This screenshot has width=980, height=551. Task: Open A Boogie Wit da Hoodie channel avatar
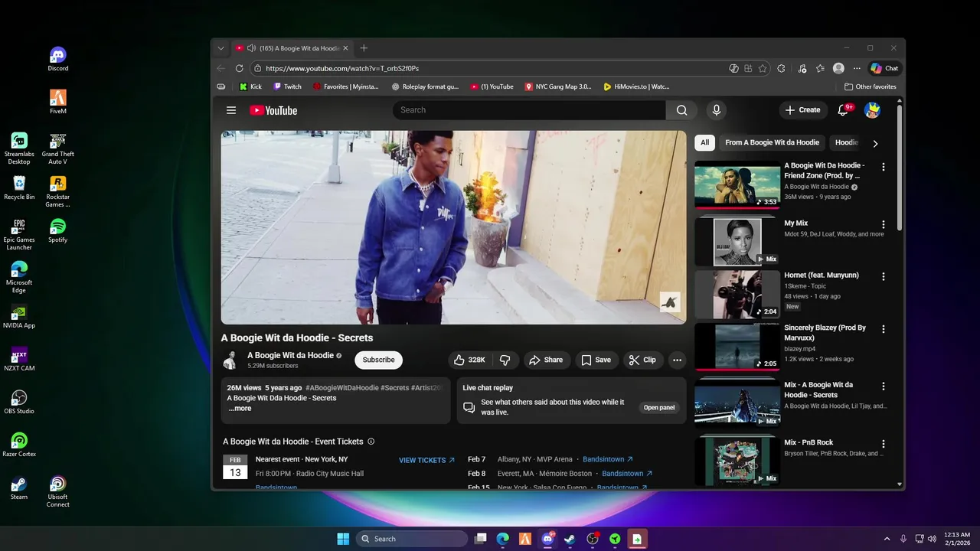(230, 360)
